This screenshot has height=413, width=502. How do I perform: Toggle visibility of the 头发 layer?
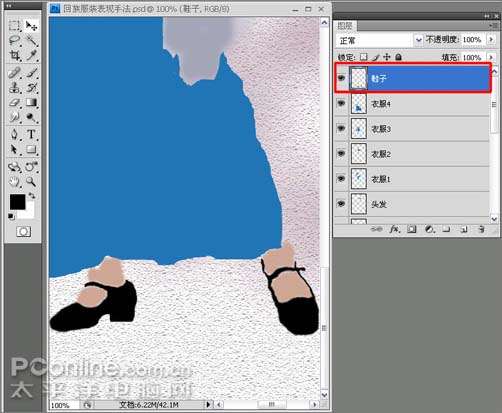(x=341, y=203)
